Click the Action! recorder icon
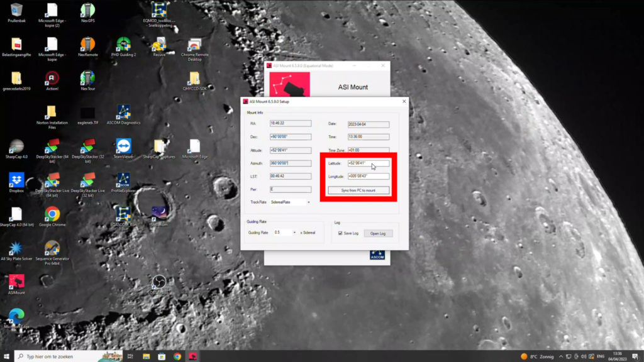 point(52,81)
